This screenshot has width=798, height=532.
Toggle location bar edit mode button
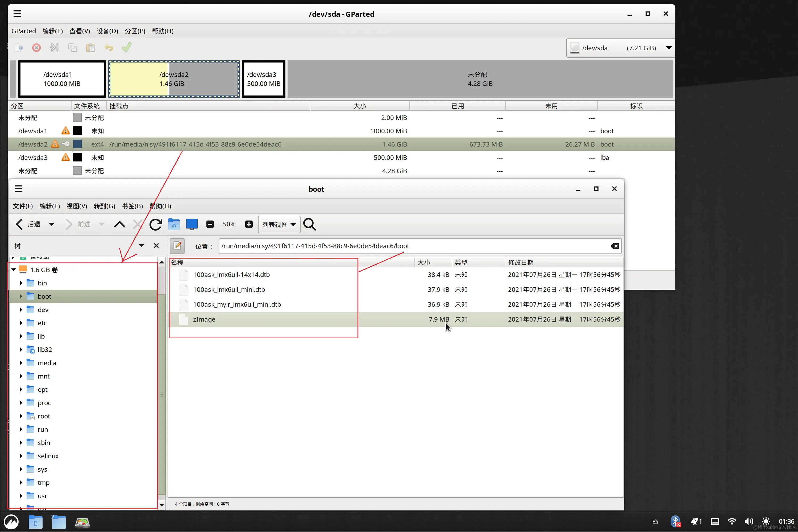pos(177,246)
